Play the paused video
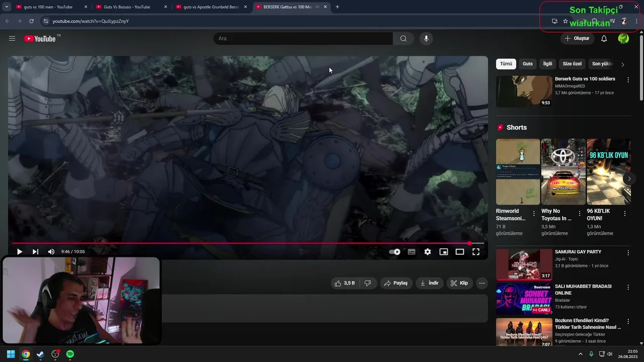Image resolution: width=644 pixels, height=362 pixels. (x=20, y=252)
